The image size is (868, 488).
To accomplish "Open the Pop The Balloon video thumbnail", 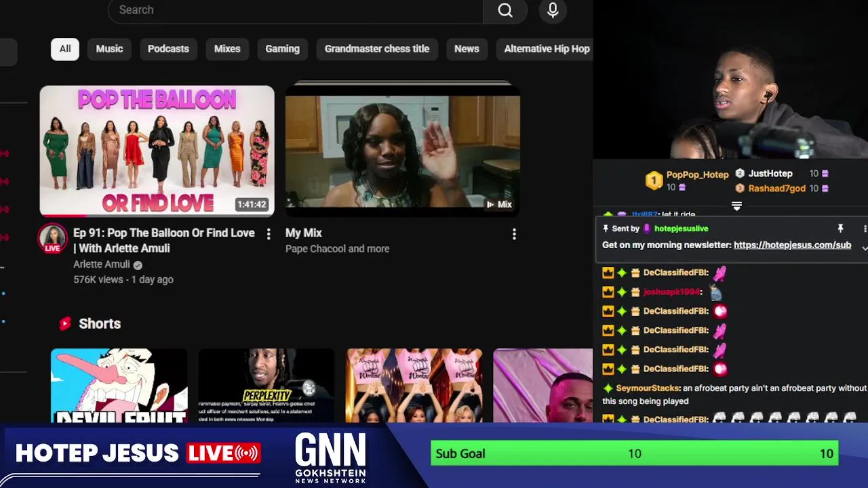I will point(157,150).
